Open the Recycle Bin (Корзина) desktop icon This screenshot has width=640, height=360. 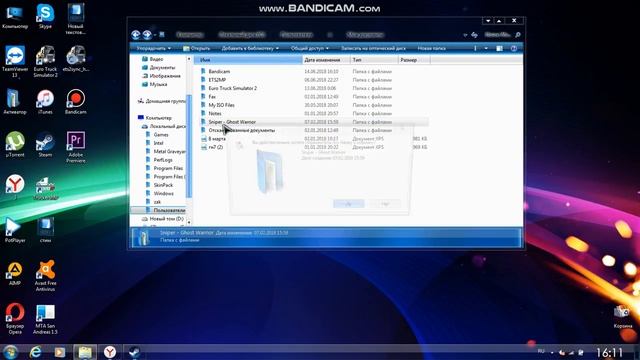(x=623, y=317)
